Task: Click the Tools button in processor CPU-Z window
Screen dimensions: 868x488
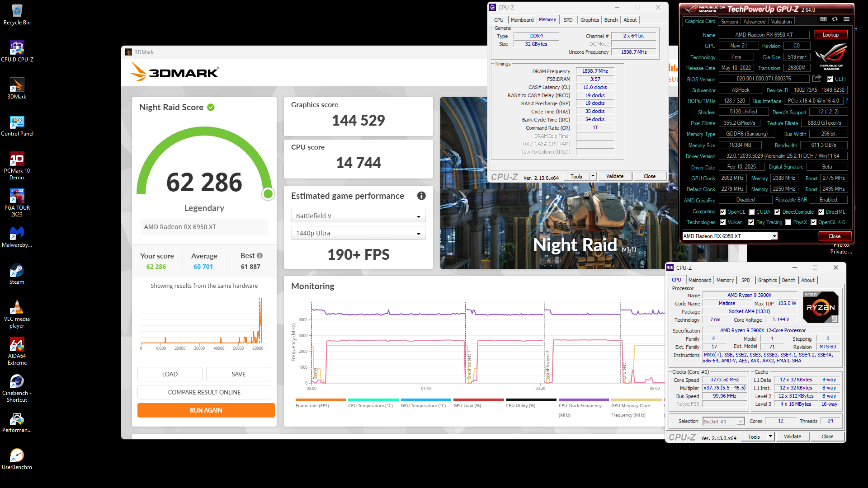Action: pos(754,436)
